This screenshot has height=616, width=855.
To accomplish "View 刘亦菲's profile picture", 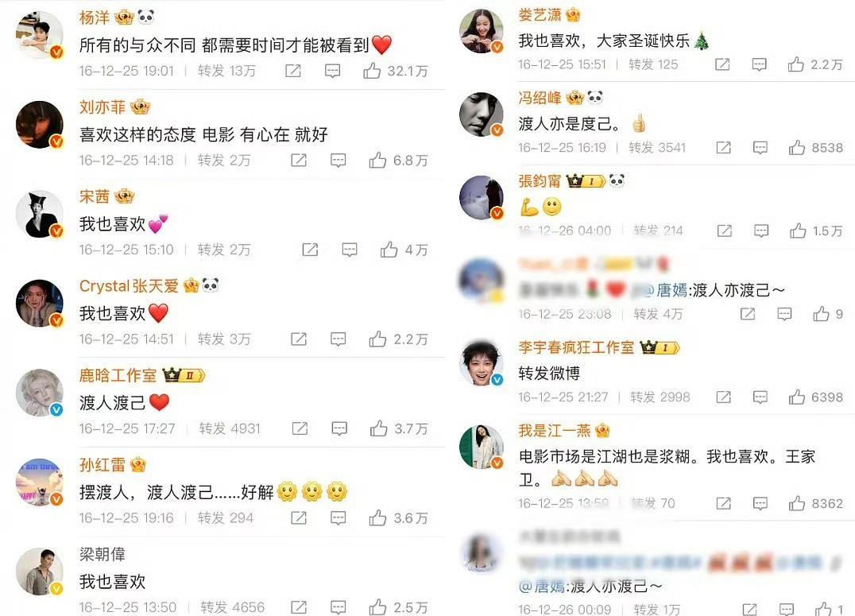I will pyautogui.click(x=39, y=125).
